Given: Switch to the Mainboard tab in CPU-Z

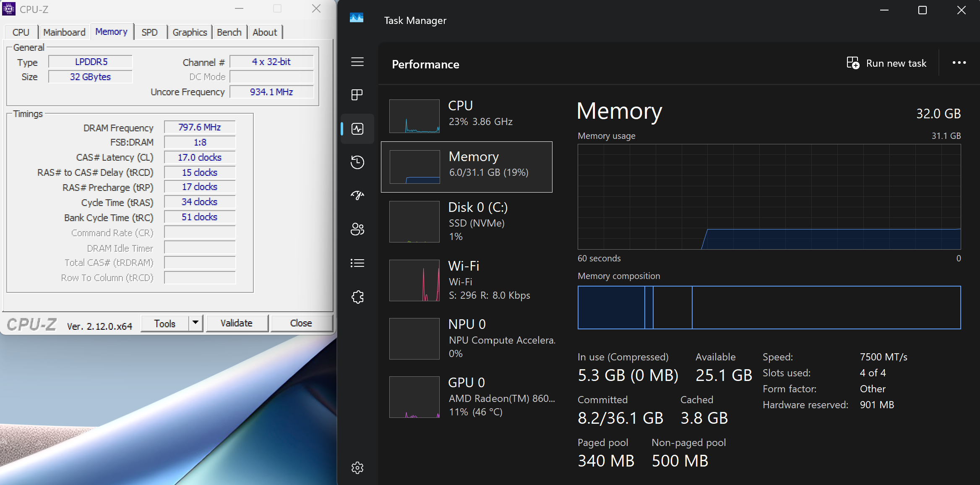Looking at the screenshot, I should pyautogui.click(x=64, y=32).
